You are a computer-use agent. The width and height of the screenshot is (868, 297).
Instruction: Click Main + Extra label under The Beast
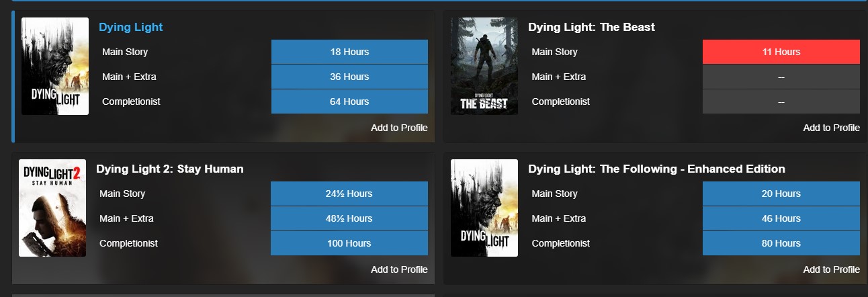pyautogui.click(x=558, y=77)
